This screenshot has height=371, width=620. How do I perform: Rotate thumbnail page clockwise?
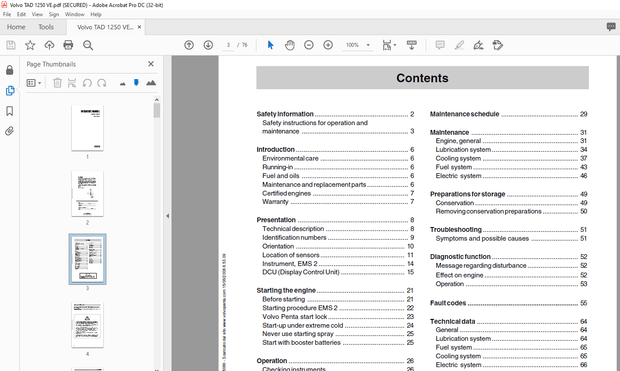pyautogui.click(x=102, y=83)
